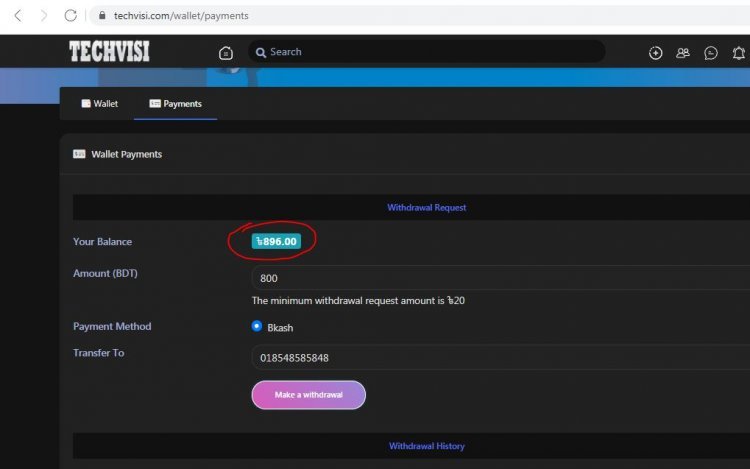
Task: Click the ৳896.00 balance badge
Action: click(x=276, y=241)
